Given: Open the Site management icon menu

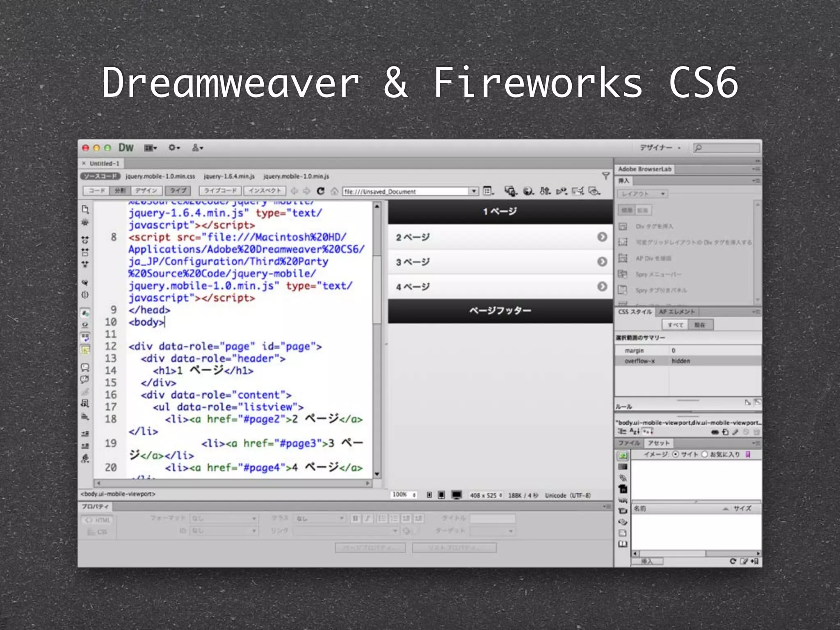Looking at the screenshot, I should [197, 148].
